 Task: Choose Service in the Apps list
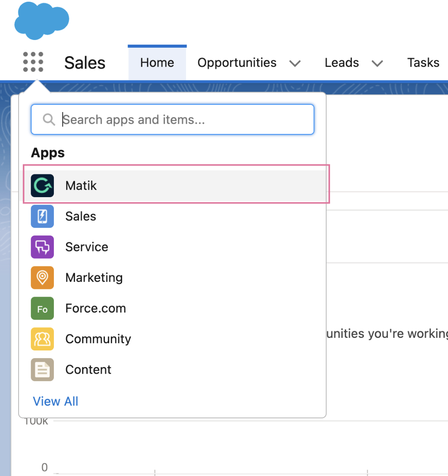point(173,247)
